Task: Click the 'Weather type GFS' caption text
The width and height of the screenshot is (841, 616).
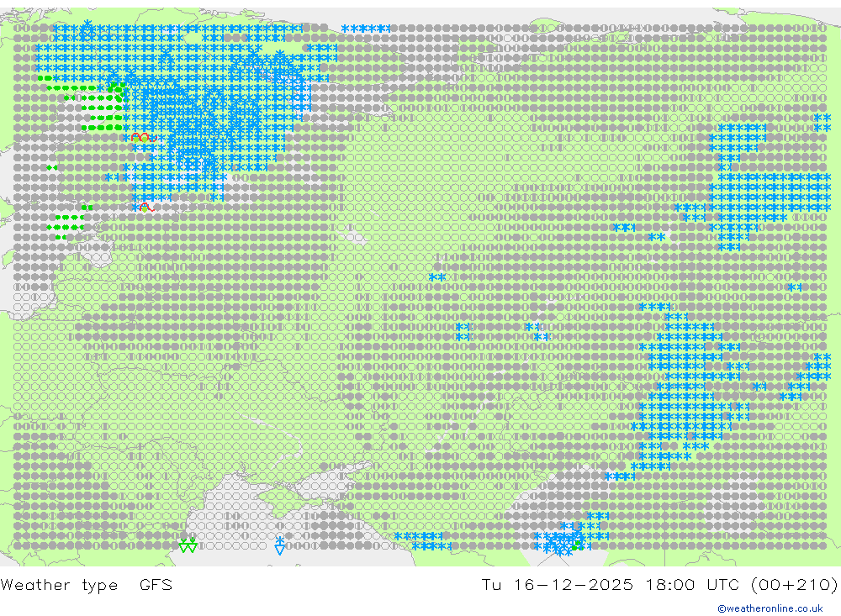Action: tap(87, 584)
